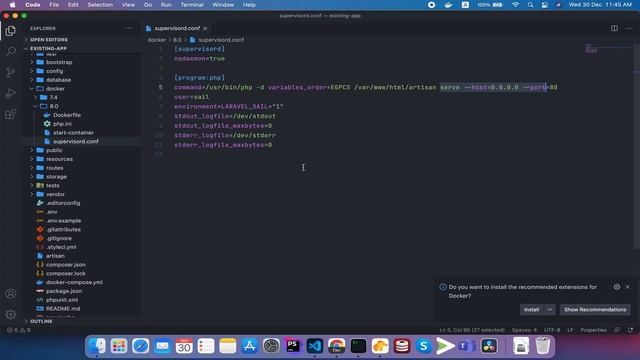The height and width of the screenshot is (360, 640).
Task: Open the Run and Debug view
Action: coord(11,93)
